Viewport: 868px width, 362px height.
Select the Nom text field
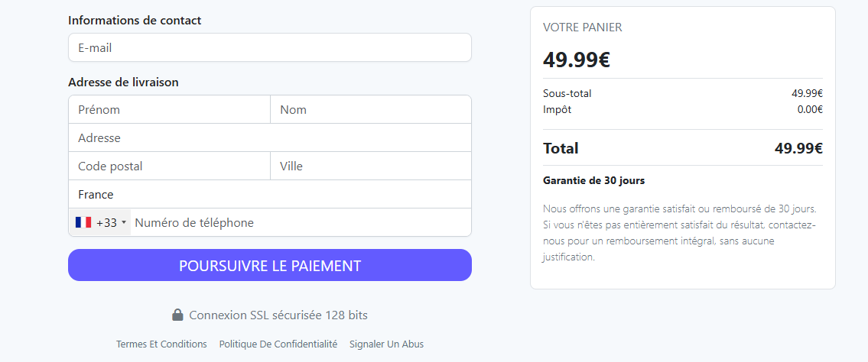pos(371,109)
